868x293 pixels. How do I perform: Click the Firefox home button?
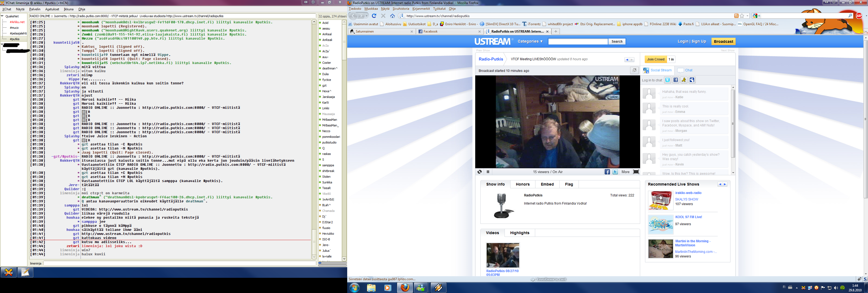[392, 16]
